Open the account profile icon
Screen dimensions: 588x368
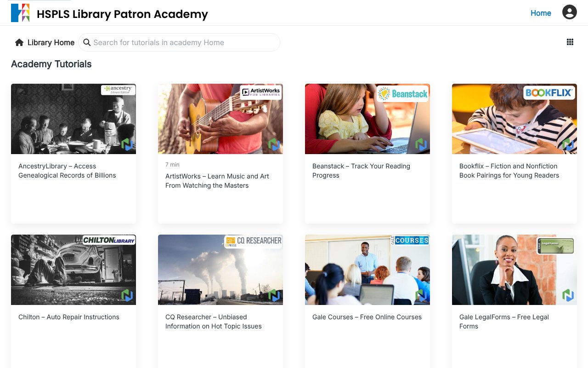click(x=569, y=12)
